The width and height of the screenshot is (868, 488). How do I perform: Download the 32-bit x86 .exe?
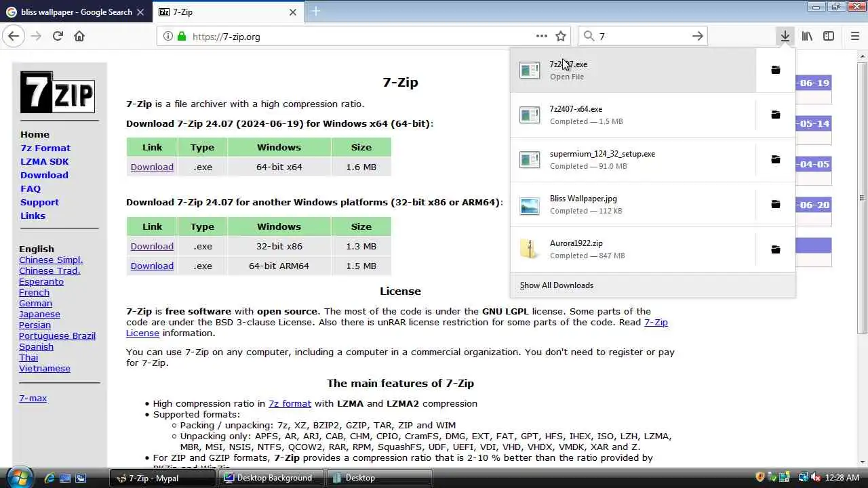152,246
